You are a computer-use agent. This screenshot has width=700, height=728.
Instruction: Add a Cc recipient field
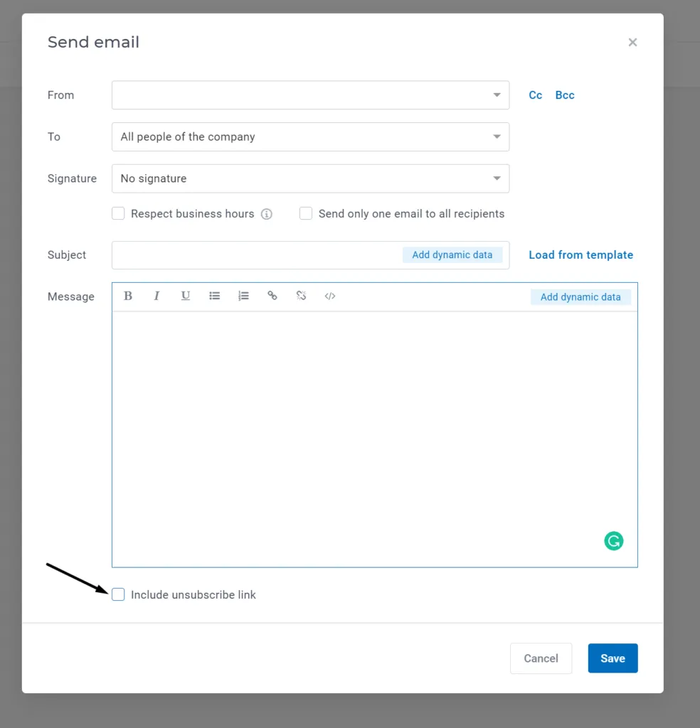[535, 95]
